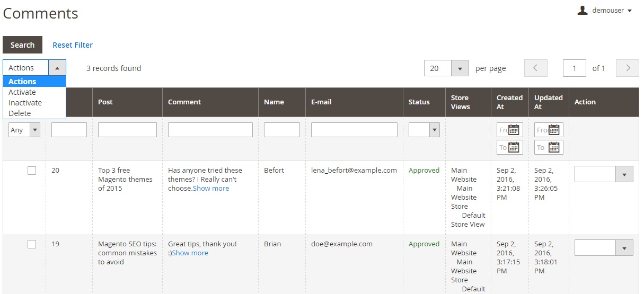
Task: Open the Any selection filter dropdown
Action: click(x=24, y=130)
